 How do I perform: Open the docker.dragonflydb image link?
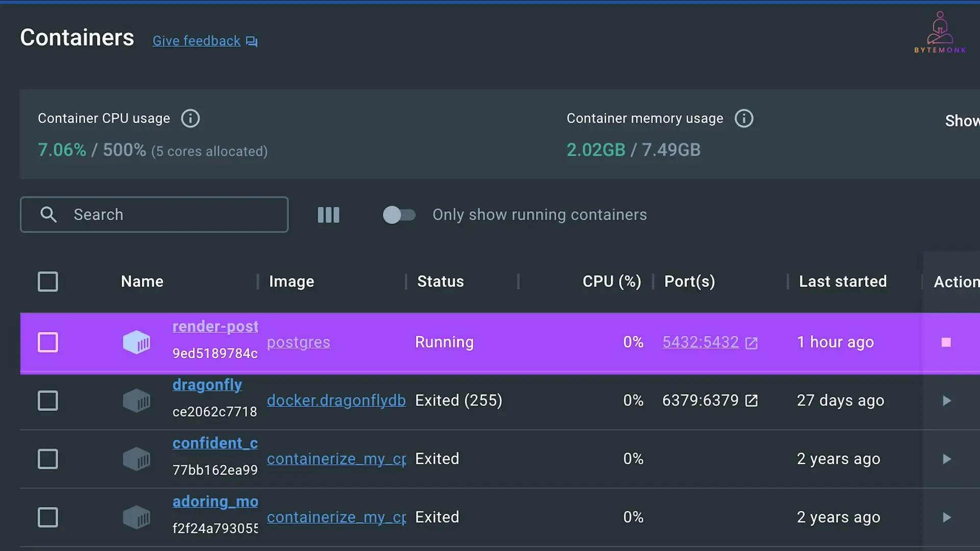tap(336, 400)
